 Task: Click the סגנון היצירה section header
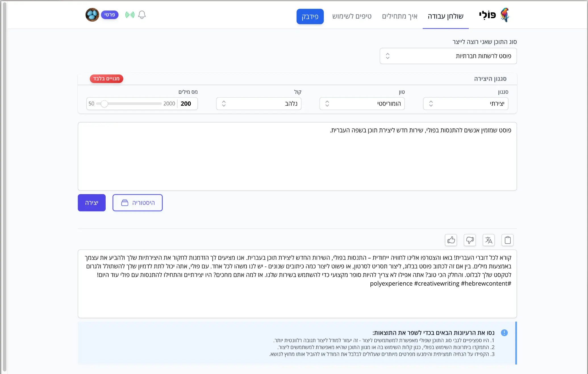[x=490, y=79]
